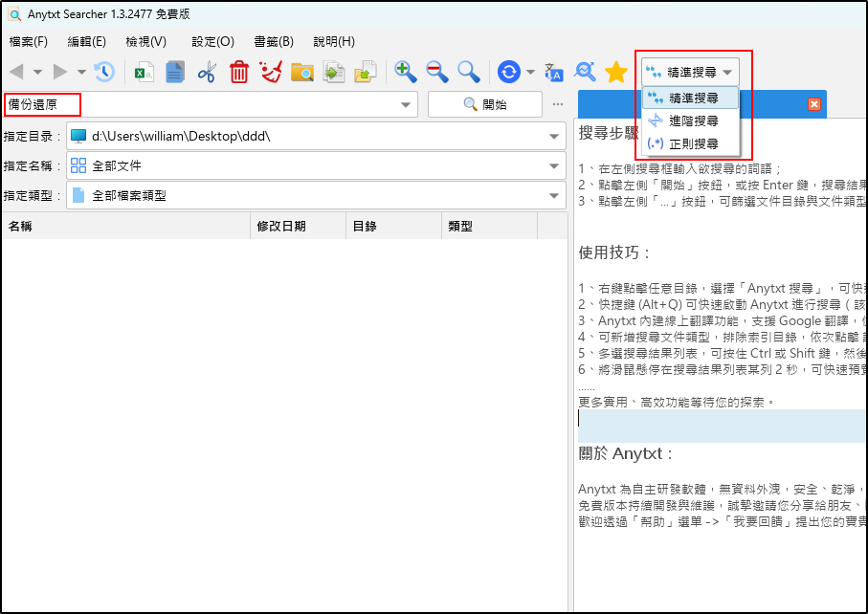The image size is (868, 614).
Task: Expand the 指定目录 directory dropdown
Action: pos(553,137)
